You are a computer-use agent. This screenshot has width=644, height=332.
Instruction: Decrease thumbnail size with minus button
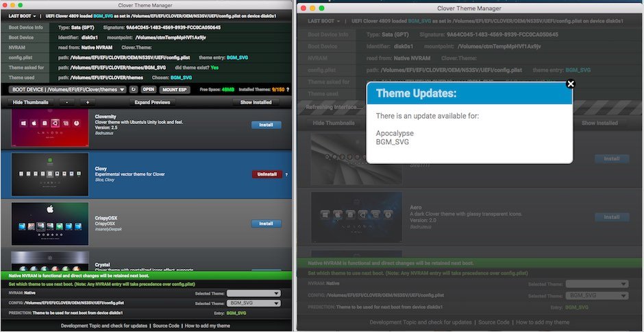click(x=67, y=102)
